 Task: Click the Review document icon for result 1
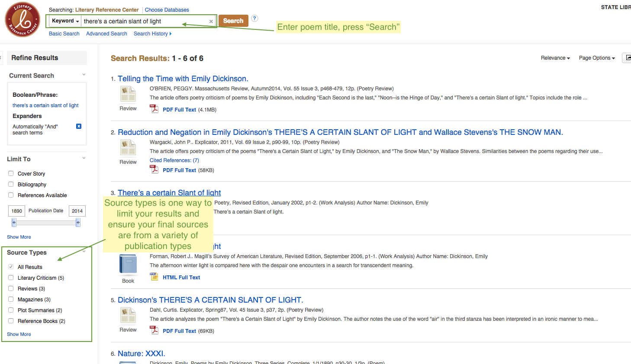coord(128,94)
